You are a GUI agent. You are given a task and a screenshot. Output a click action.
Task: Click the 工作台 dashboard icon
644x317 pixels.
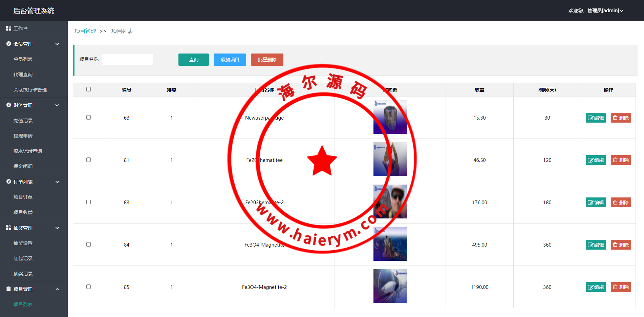pyautogui.click(x=8, y=28)
